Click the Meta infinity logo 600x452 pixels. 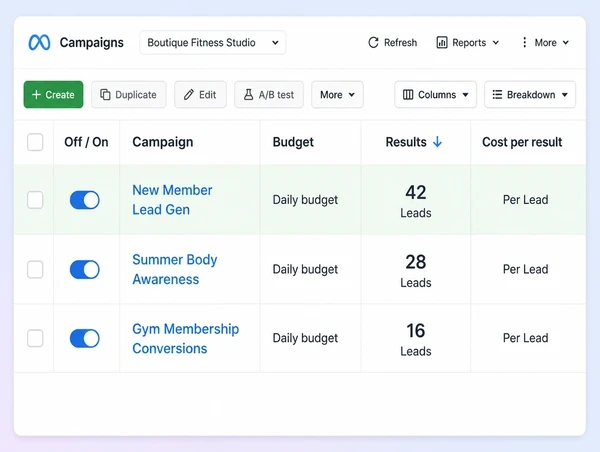point(39,42)
